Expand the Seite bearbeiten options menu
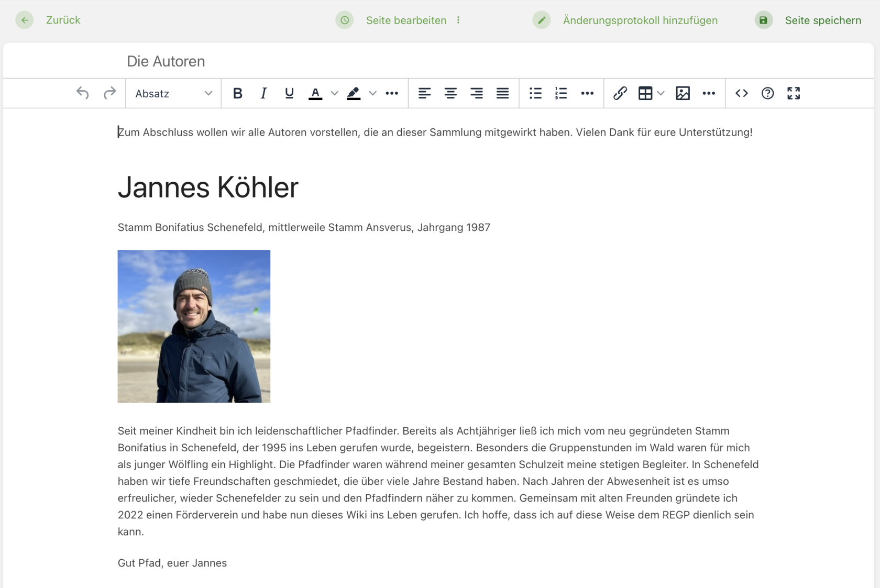The image size is (880, 588). pos(458,20)
